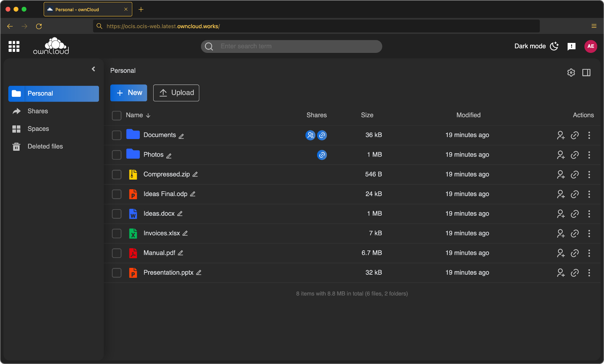The width and height of the screenshot is (604, 364).
Task: Create link for Compressed.zip
Action: pyautogui.click(x=575, y=174)
